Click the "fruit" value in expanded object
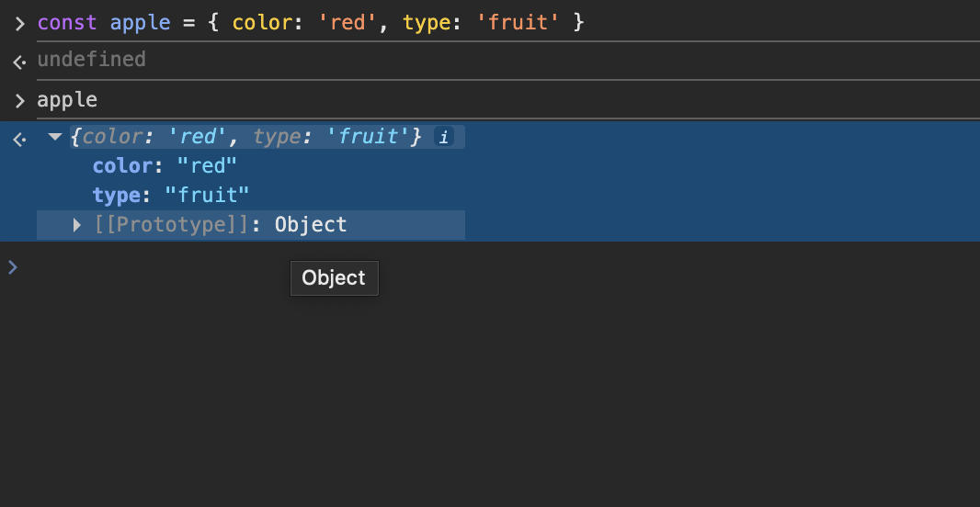 click(x=207, y=196)
